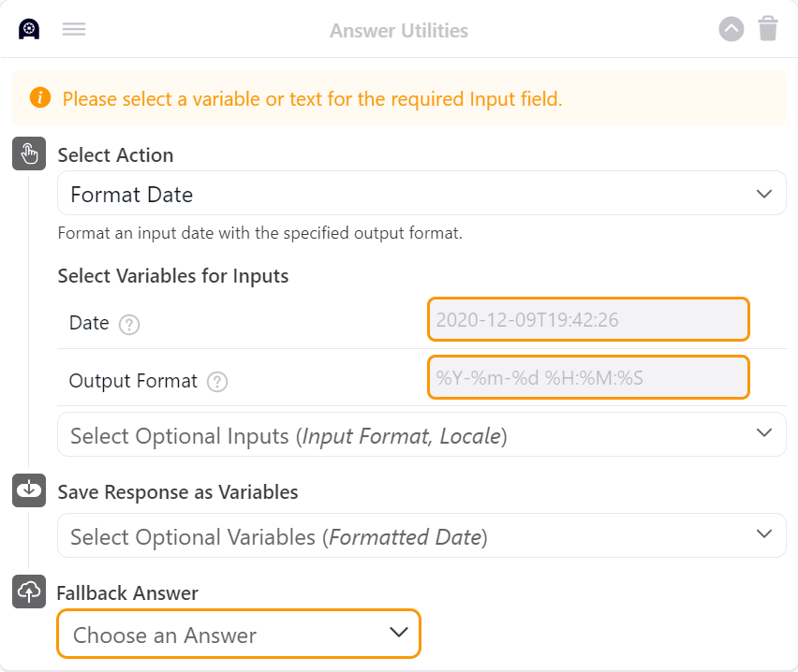Click the Fallback Answer section label
Screen dimensions: 798x672
coord(127,592)
